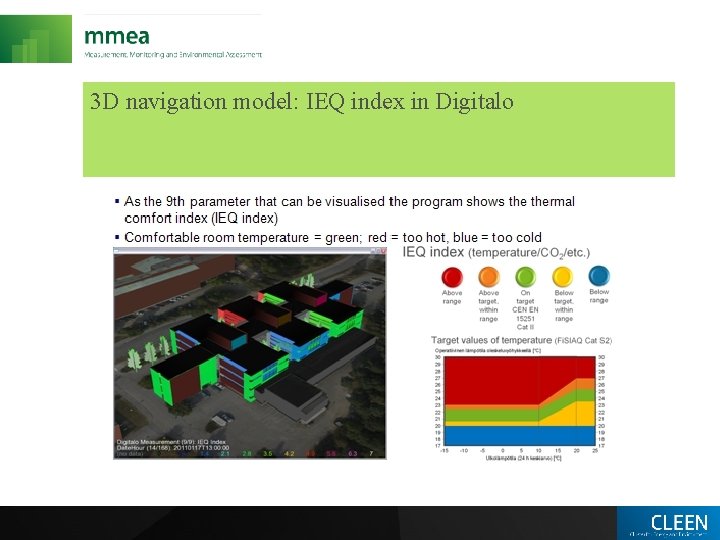Select the slide title about IEQ index
Viewport: 720px width, 540px height.
pyautogui.click(x=302, y=101)
